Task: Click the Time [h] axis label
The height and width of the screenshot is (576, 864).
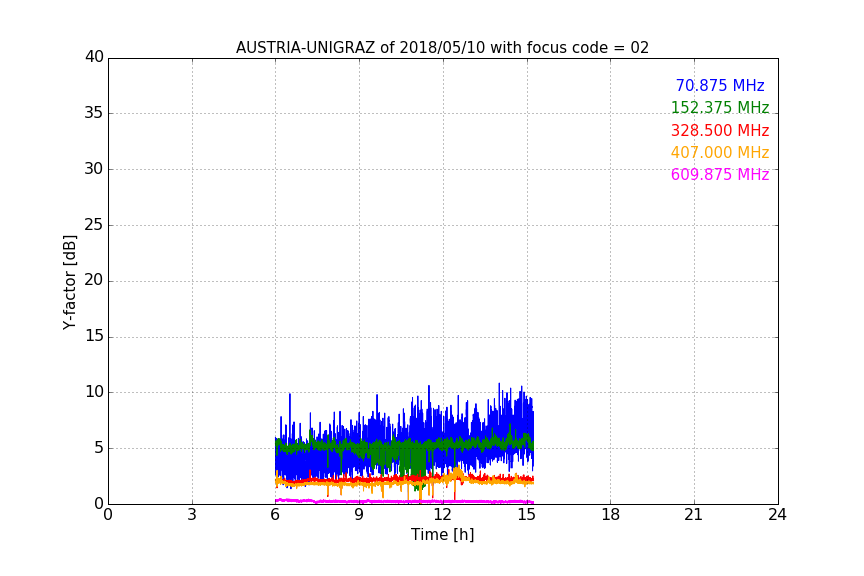Action: (x=442, y=534)
